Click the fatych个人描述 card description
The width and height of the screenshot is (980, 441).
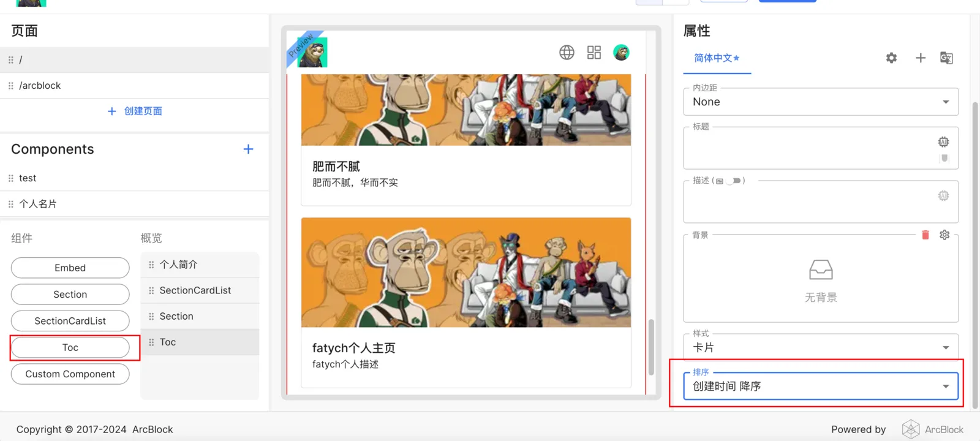pos(345,364)
